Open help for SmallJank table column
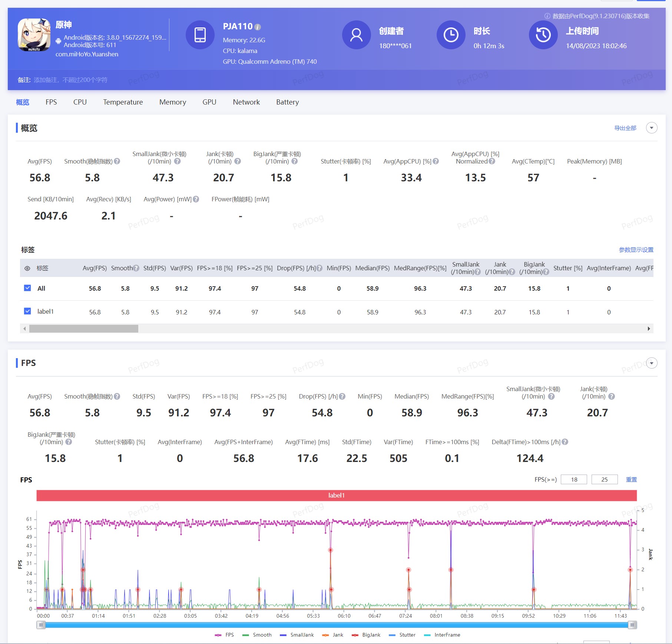Image resolution: width=672 pixels, height=644 pixels. (x=478, y=272)
